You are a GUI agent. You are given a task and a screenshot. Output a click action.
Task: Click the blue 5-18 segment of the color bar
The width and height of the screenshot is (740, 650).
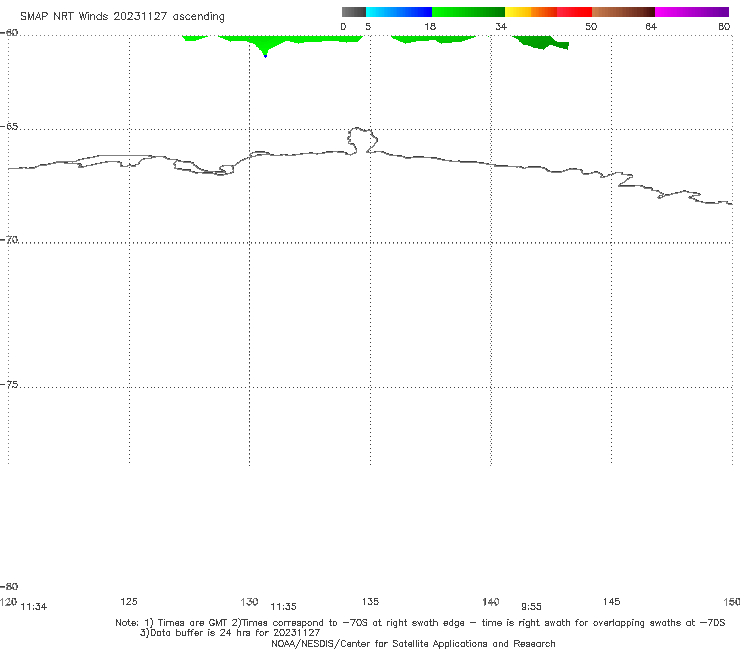pyautogui.click(x=399, y=12)
